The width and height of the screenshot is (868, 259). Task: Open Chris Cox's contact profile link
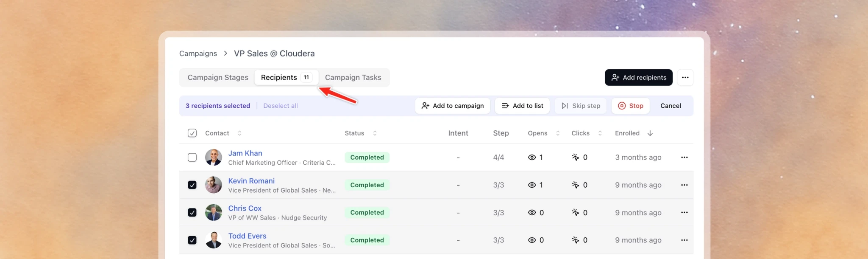(x=245, y=208)
